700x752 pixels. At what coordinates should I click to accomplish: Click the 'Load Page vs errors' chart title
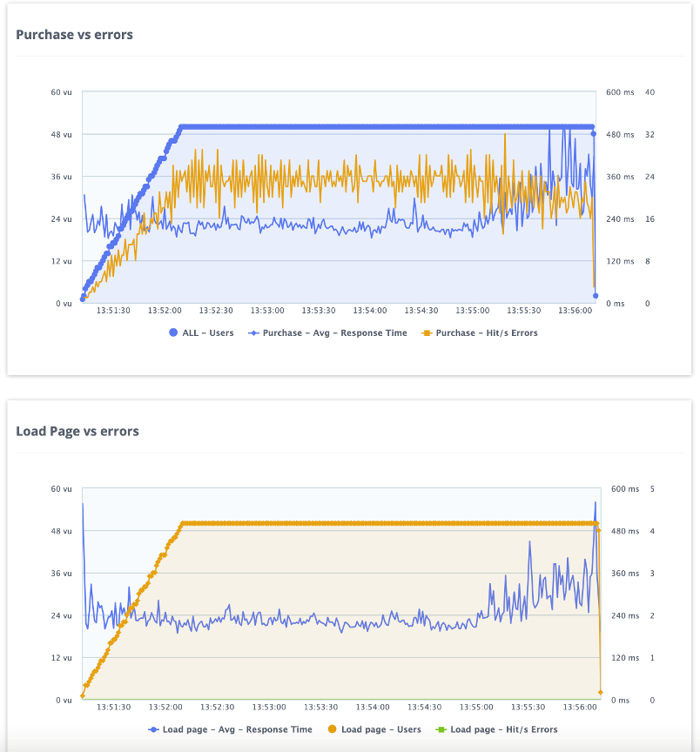77,431
